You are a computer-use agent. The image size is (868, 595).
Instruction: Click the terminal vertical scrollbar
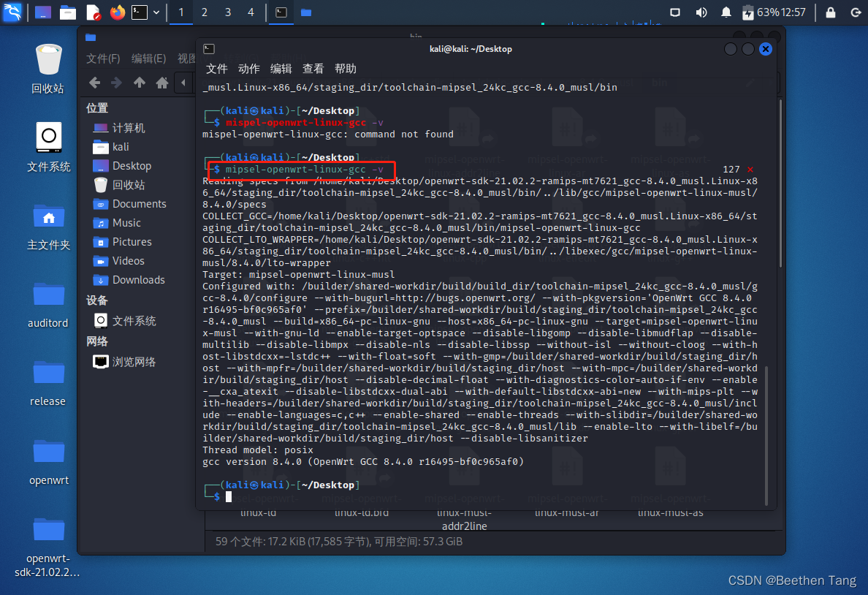coord(766,435)
